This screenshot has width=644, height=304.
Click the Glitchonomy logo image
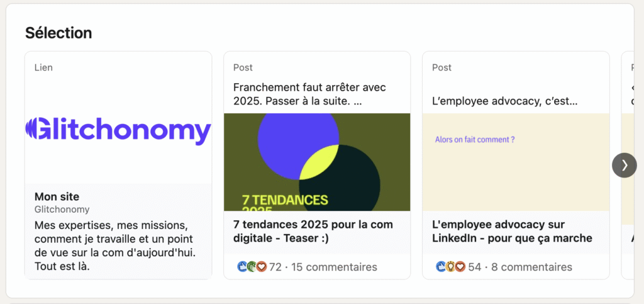point(118,131)
